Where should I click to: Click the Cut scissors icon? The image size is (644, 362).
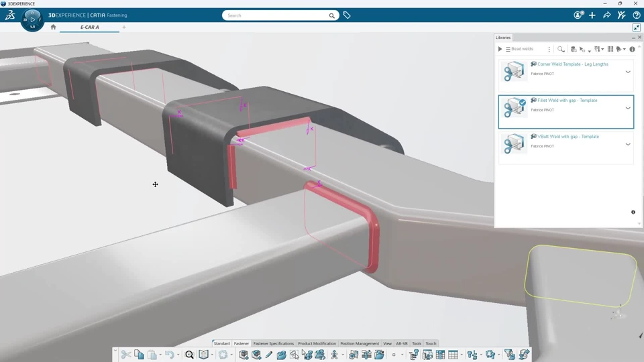pos(126,355)
